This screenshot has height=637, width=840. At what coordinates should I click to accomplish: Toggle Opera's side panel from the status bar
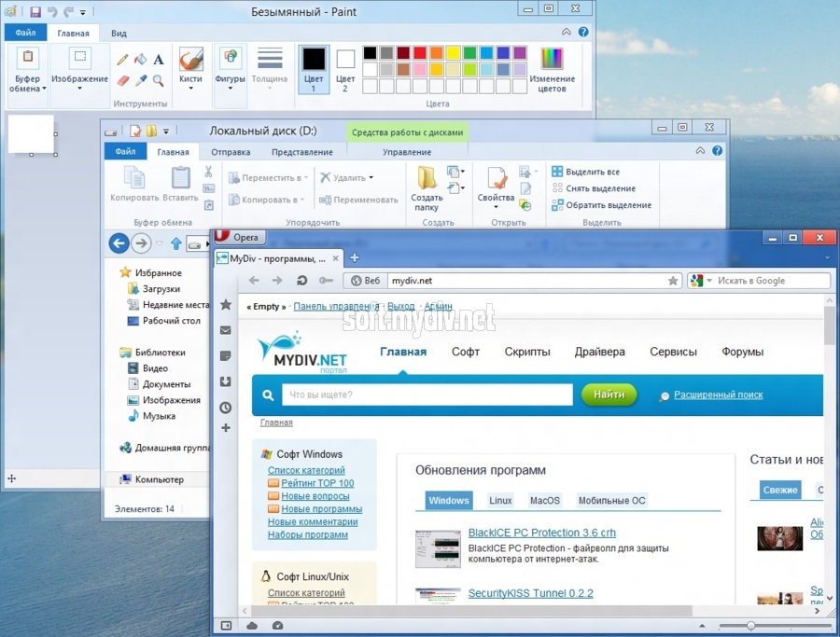pyautogui.click(x=226, y=625)
